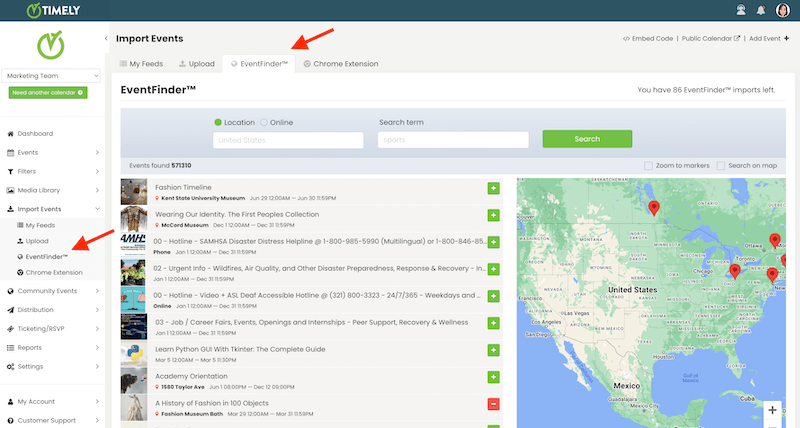This screenshot has height=428, width=800.
Task: Open the Fashion Timeline thumbnail
Action: 134,192
